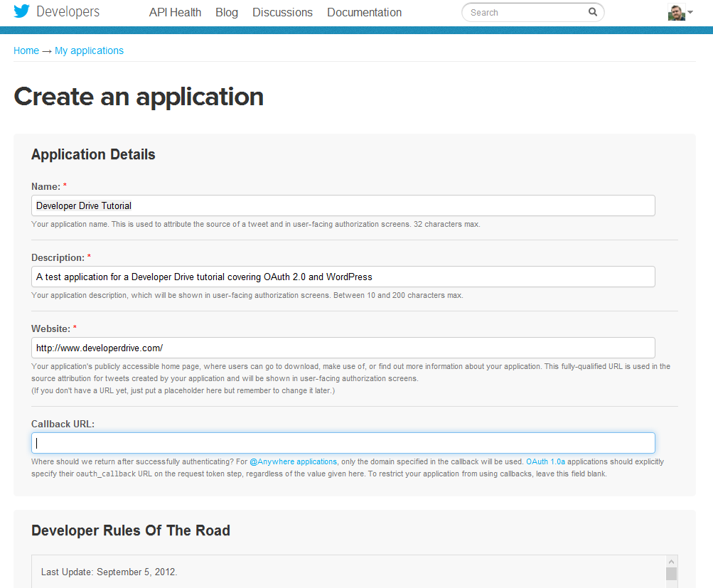Go to My applications breadcrumb

pos(89,50)
